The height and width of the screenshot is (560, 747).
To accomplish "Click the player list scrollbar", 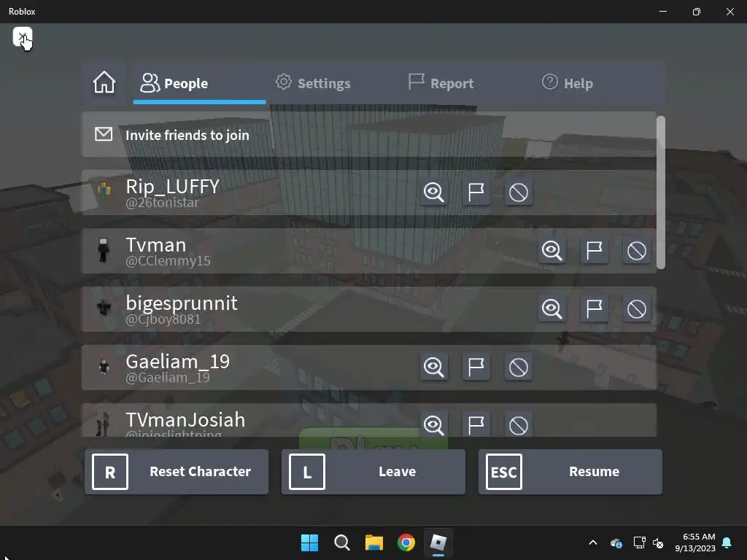I will [660, 192].
